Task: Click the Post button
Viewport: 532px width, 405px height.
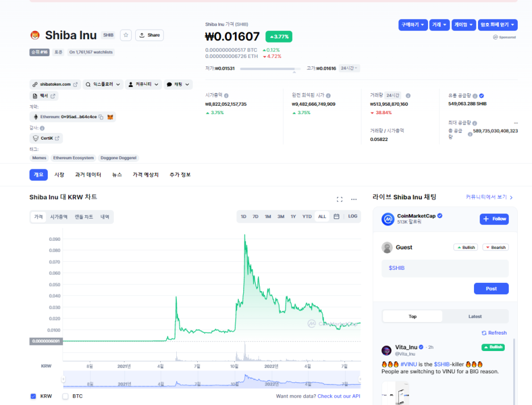Action: 491,289
